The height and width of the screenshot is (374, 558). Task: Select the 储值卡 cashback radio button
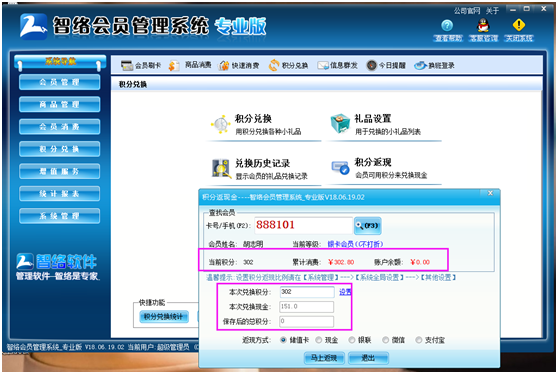283,340
